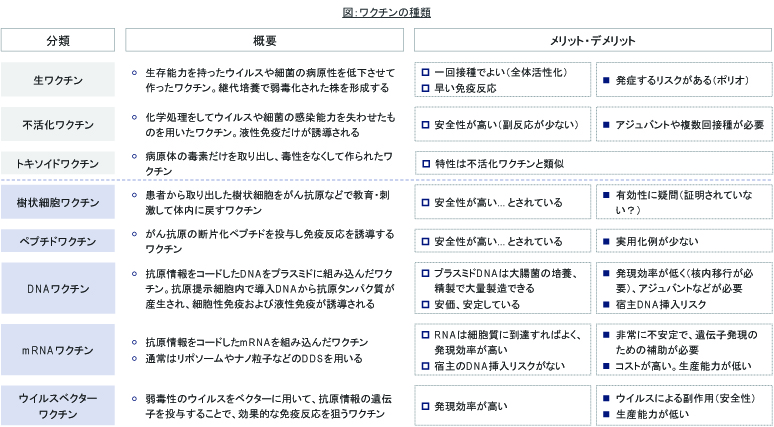Click circle bullet beside 通常はリポソーム text
Screen dimensions: 774x427
135,357
